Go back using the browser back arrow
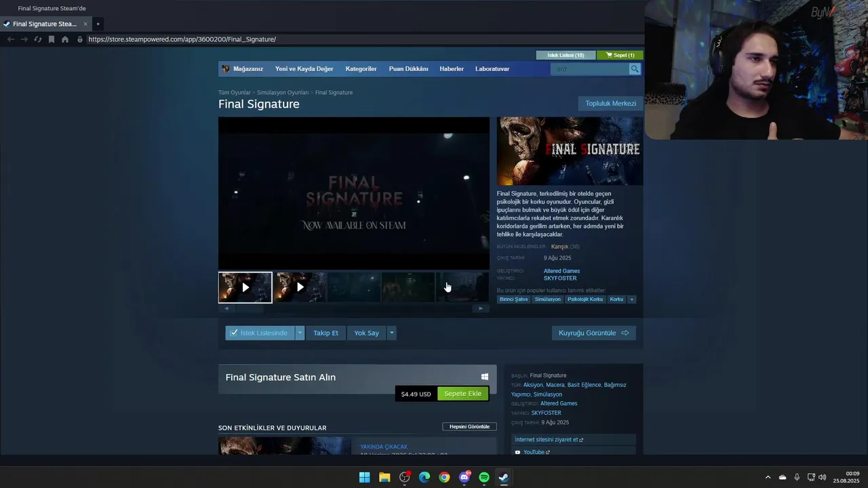 point(10,39)
